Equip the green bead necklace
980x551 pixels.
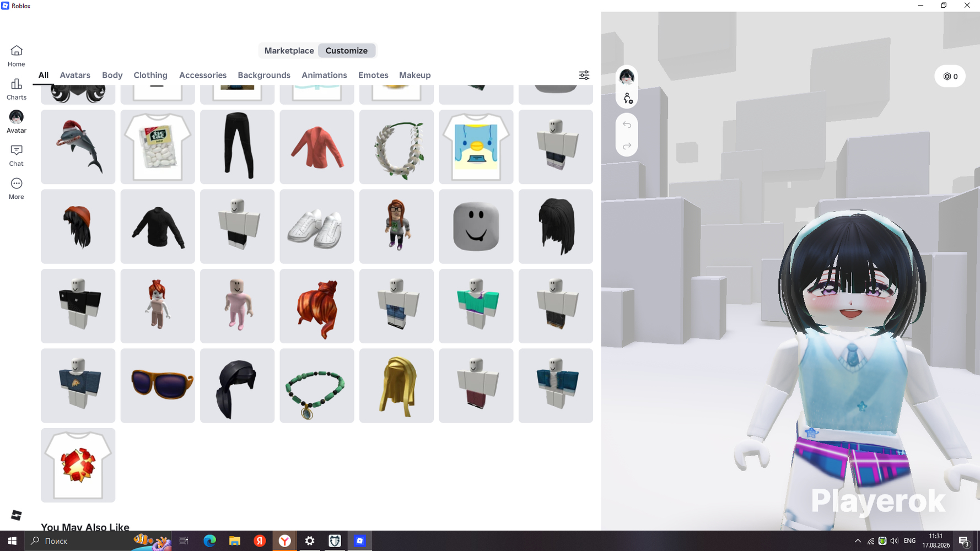[317, 386]
